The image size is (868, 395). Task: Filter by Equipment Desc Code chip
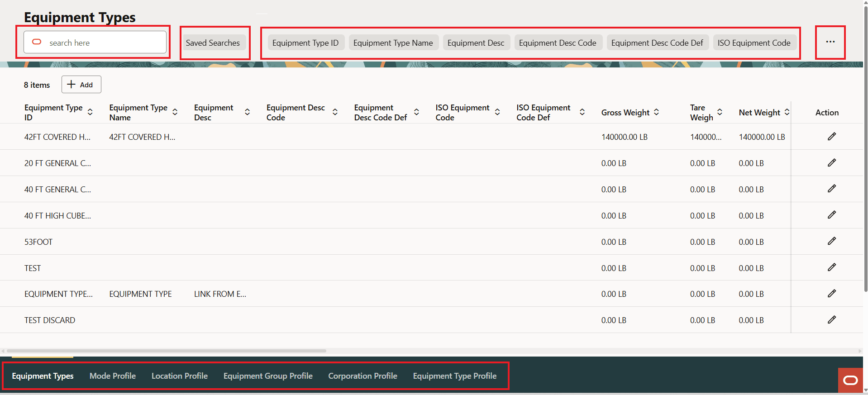[558, 43]
